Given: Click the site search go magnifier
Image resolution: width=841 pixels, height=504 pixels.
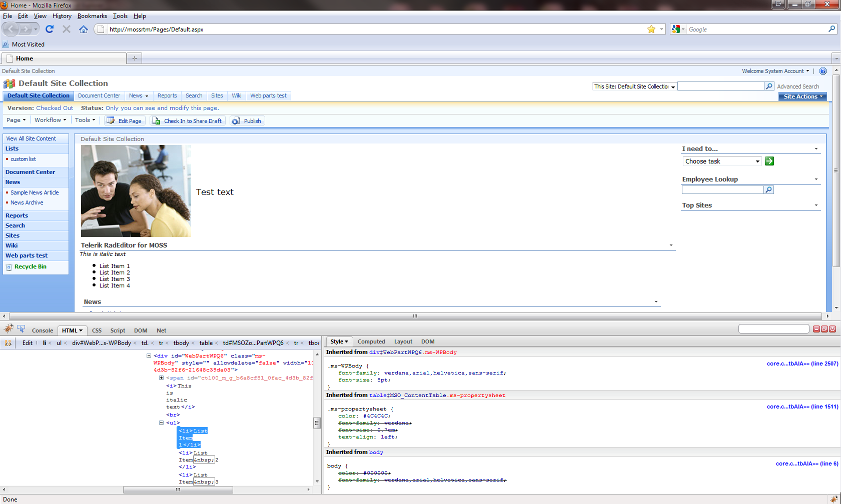Looking at the screenshot, I should point(769,86).
